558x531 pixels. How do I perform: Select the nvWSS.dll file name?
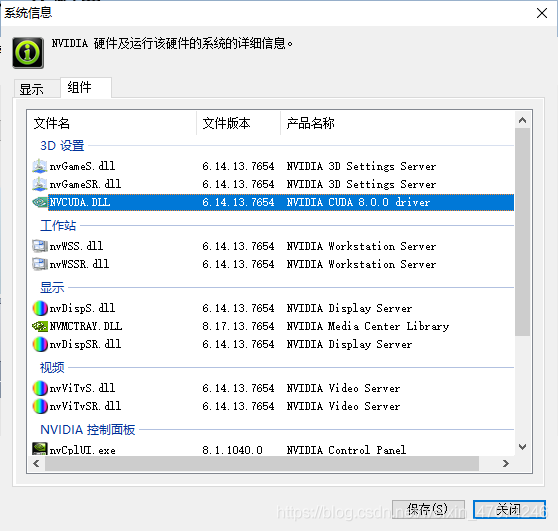click(76, 246)
